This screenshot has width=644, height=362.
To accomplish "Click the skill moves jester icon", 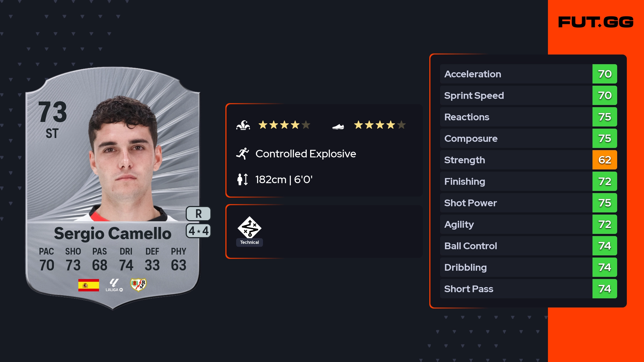I will pyautogui.click(x=243, y=125).
